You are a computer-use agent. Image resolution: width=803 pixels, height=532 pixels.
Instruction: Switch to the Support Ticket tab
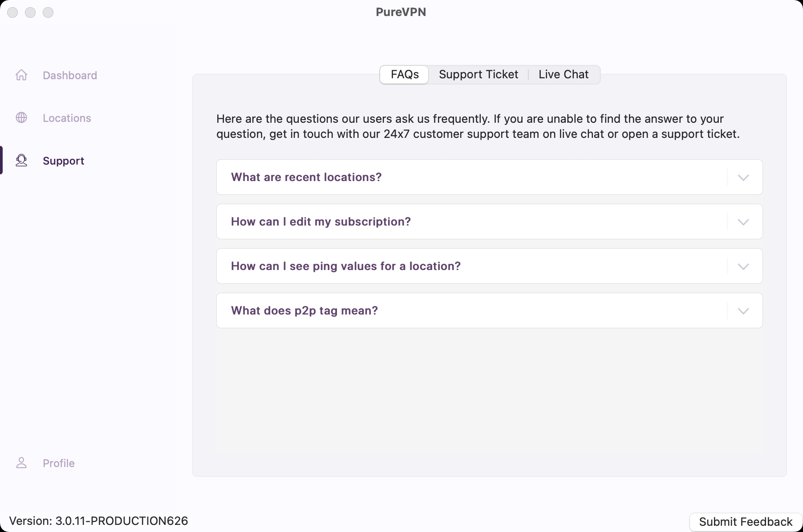point(479,74)
